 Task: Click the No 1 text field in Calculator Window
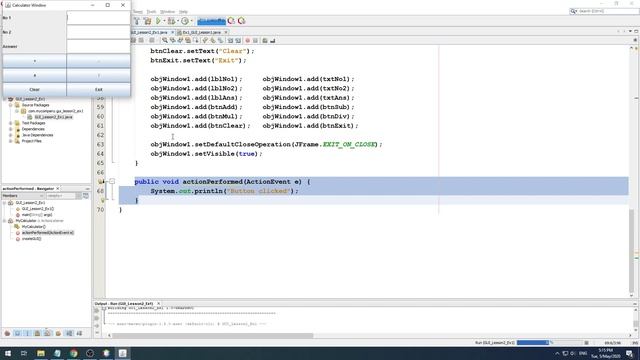(x=98, y=18)
